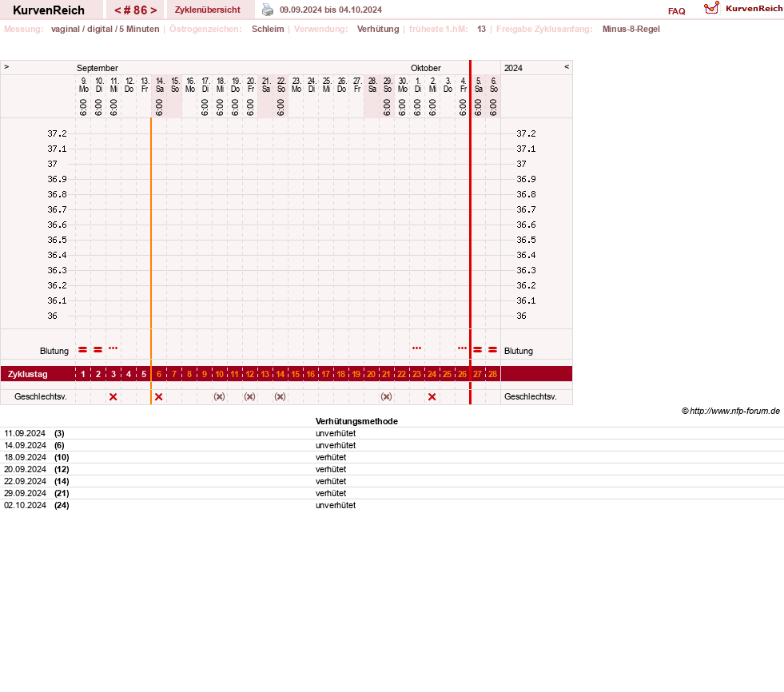Click the 'Verhütung' usage value
Screen dimensions: 784x692
coord(378,29)
